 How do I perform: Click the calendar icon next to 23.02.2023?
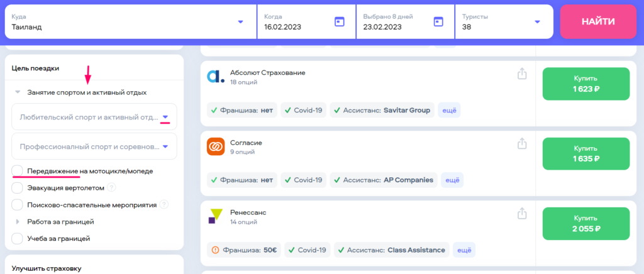[x=438, y=21]
